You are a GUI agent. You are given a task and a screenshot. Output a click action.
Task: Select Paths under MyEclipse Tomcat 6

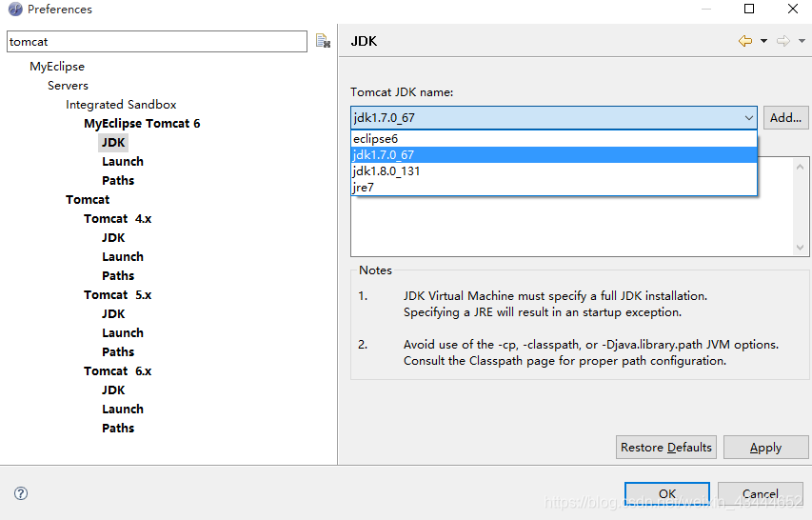point(118,181)
